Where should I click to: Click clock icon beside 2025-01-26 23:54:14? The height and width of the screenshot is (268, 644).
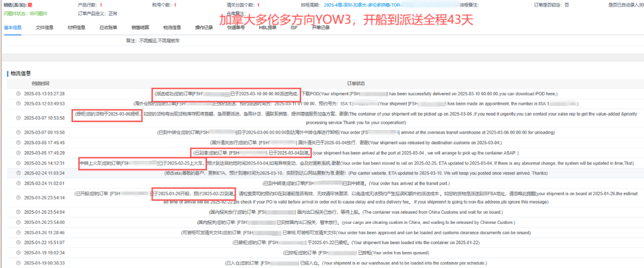click(18, 198)
